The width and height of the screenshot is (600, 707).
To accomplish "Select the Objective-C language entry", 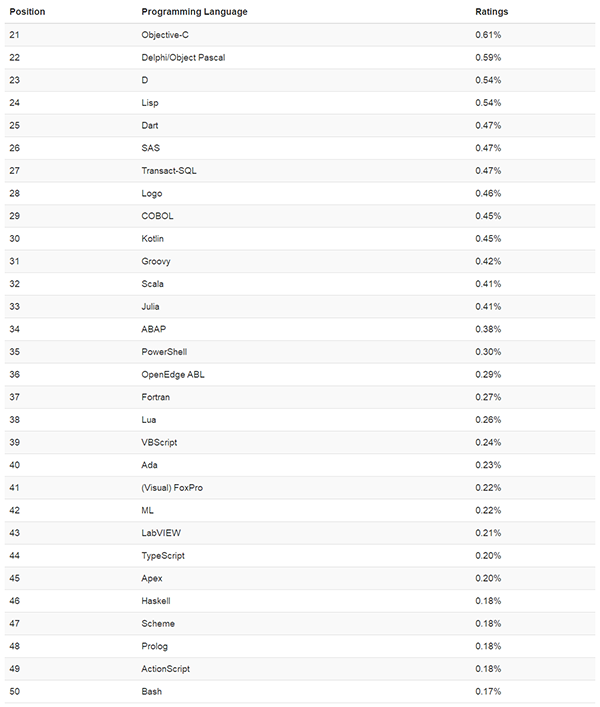I will tap(165, 35).
